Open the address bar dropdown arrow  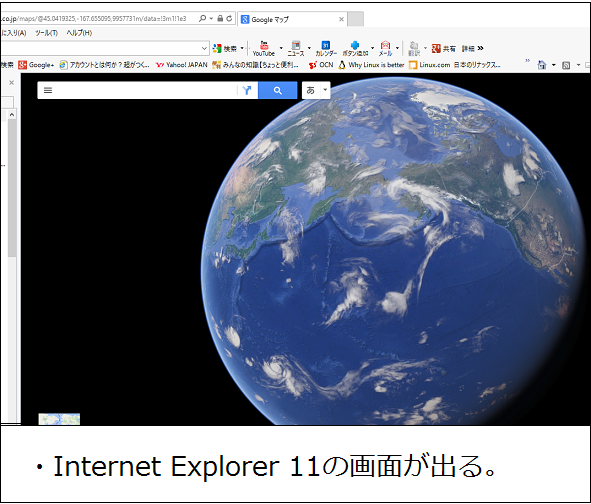211,18
